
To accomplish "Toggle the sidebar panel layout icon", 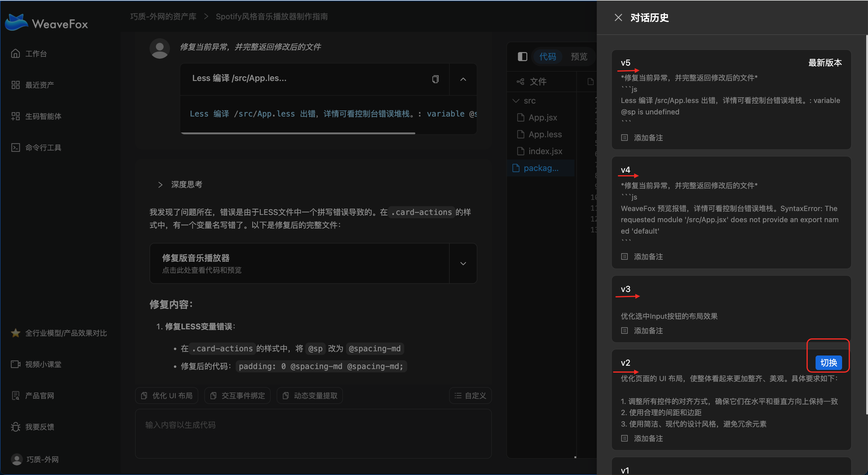I will pyautogui.click(x=522, y=57).
